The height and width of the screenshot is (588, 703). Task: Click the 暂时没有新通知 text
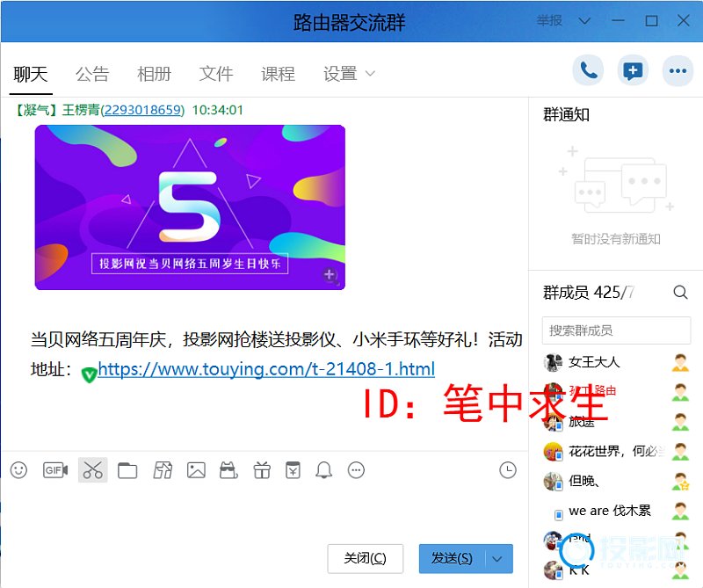pos(616,239)
